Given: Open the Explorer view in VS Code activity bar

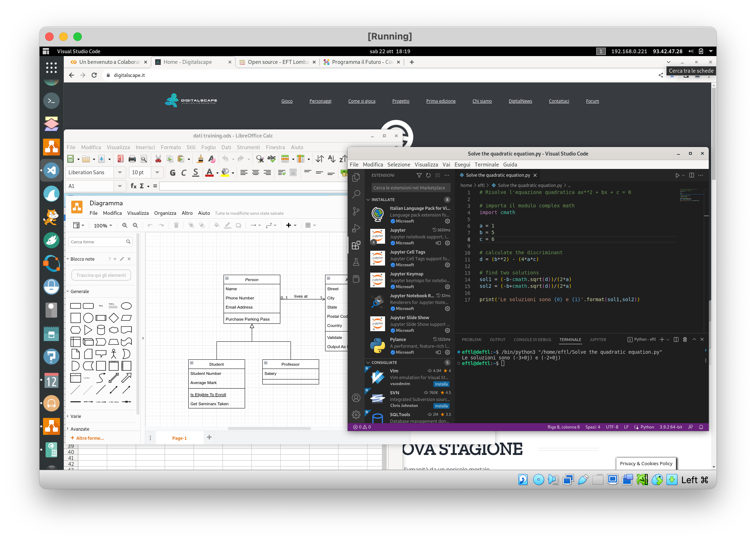Looking at the screenshot, I should point(356,177).
